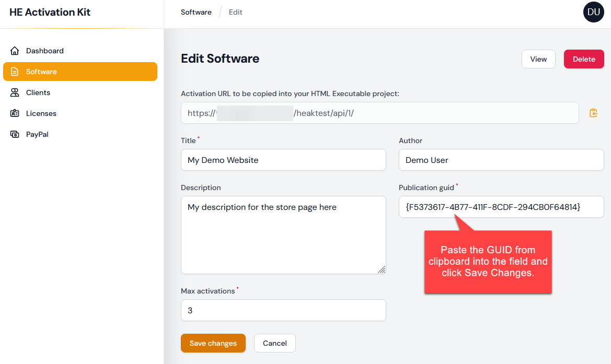This screenshot has height=364, width=611.
Task: Copy the activation URL with the clipboard icon
Action: [593, 113]
